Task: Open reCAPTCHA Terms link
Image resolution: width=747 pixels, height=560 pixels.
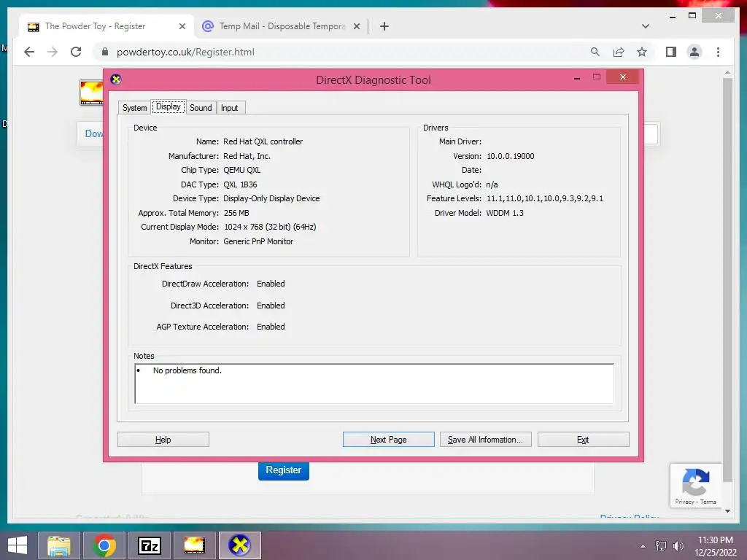Action: click(708, 502)
